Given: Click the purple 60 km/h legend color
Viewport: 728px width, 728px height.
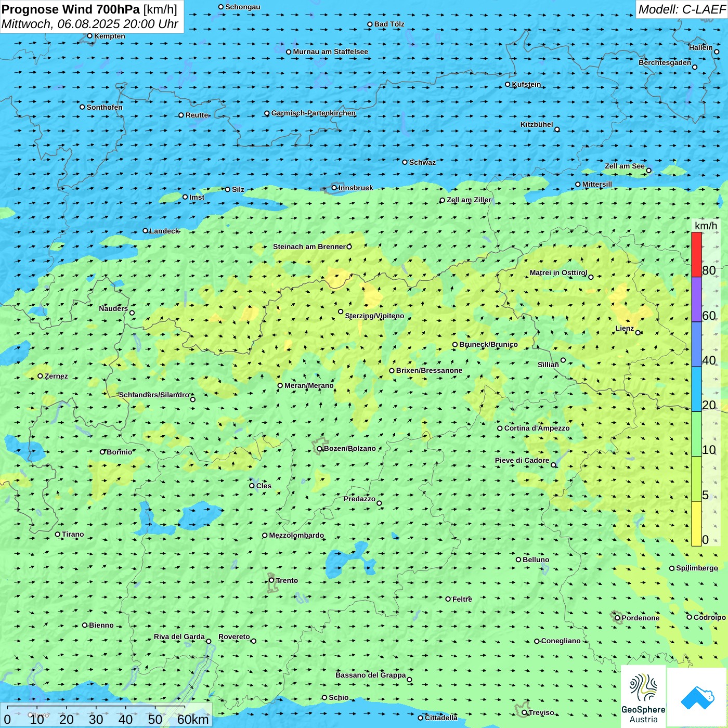Looking at the screenshot, I should pos(696,300).
